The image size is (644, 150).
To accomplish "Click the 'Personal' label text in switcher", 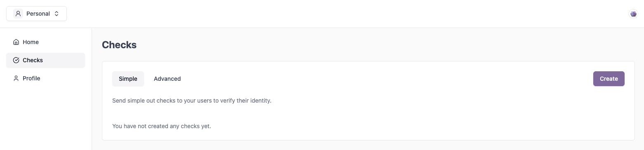I will (x=38, y=14).
